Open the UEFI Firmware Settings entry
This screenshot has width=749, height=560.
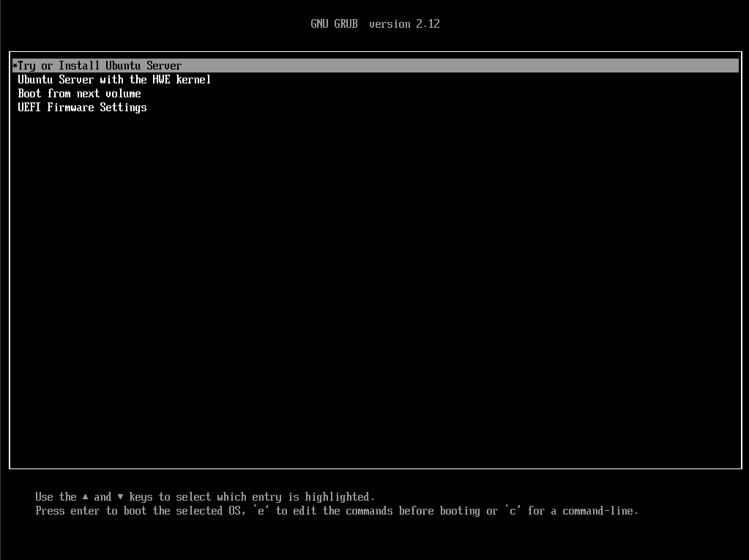(82, 108)
